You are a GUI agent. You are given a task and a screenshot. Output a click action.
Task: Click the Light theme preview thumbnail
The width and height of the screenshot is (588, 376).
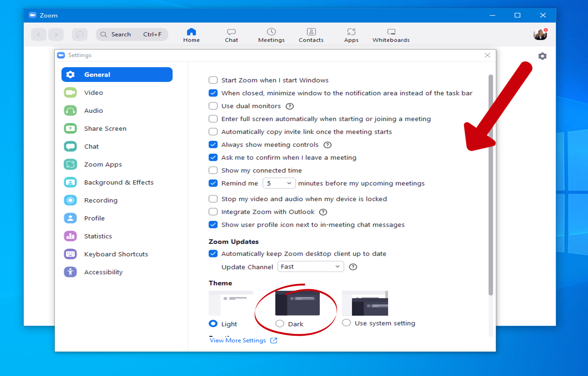[231, 303]
